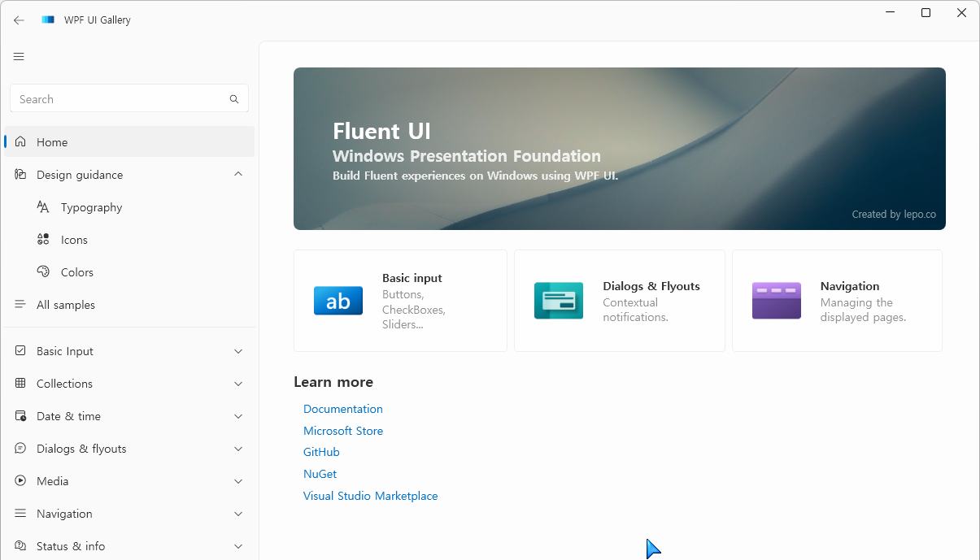Click the teal Dialogs & Flyouts card image

click(x=559, y=301)
